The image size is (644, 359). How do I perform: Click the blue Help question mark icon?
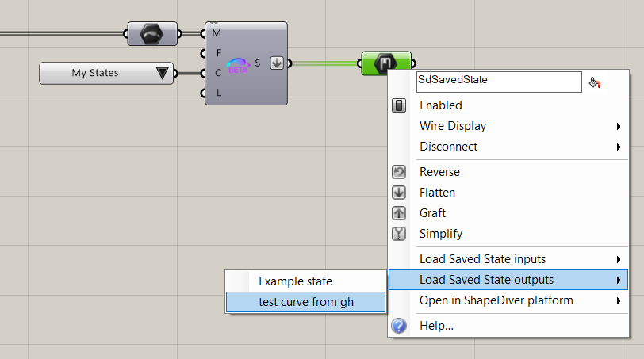[x=400, y=326]
